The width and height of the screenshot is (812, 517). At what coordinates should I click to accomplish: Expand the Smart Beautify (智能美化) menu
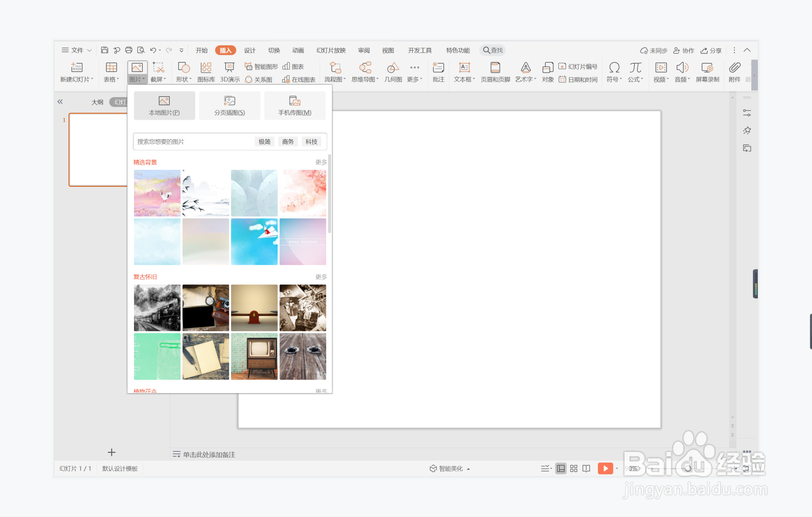[x=450, y=469]
